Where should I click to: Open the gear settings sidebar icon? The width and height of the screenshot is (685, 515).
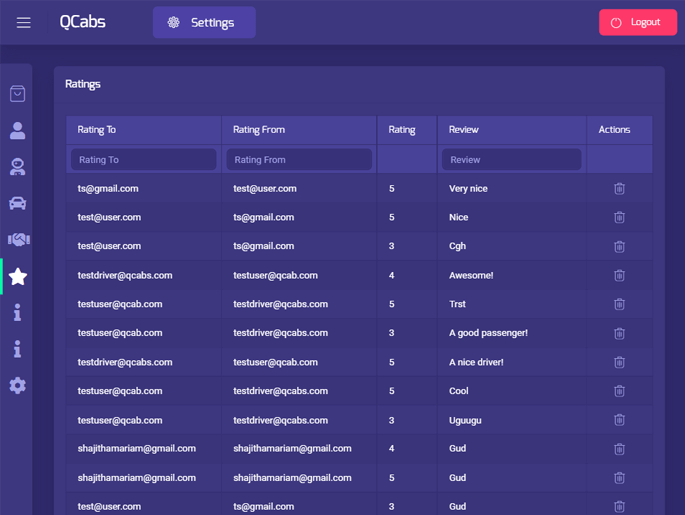[x=17, y=386]
